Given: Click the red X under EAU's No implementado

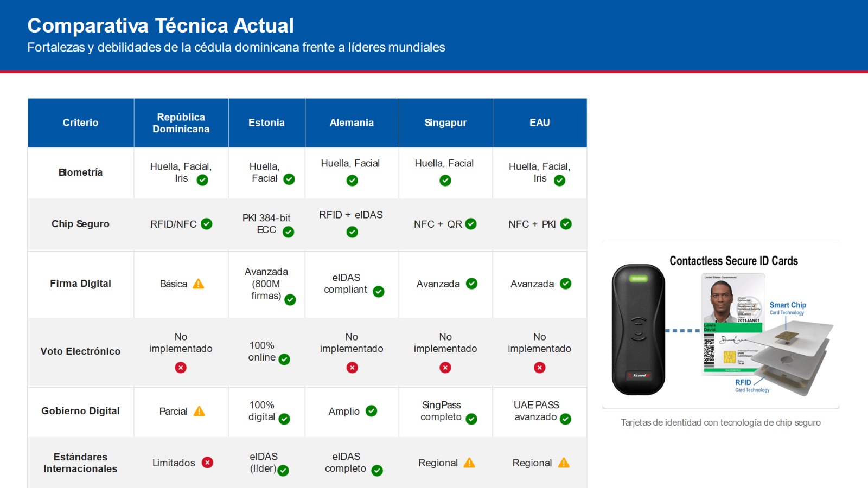Looking at the screenshot, I should click(x=539, y=368).
